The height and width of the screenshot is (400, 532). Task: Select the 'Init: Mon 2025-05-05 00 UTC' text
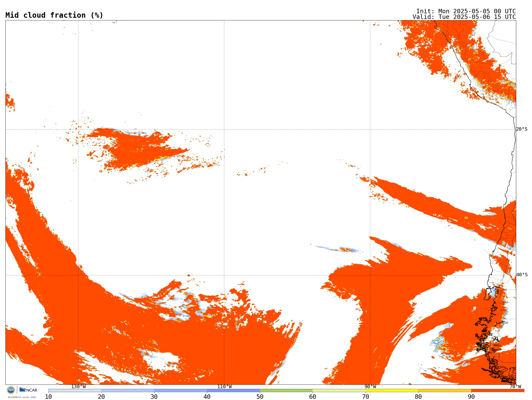[x=466, y=11]
